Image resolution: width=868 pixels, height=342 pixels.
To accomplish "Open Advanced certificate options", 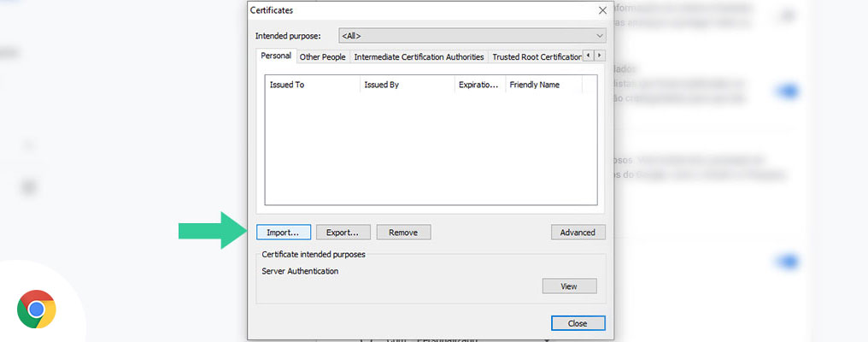I will pyautogui.click(x=578, y=233).
